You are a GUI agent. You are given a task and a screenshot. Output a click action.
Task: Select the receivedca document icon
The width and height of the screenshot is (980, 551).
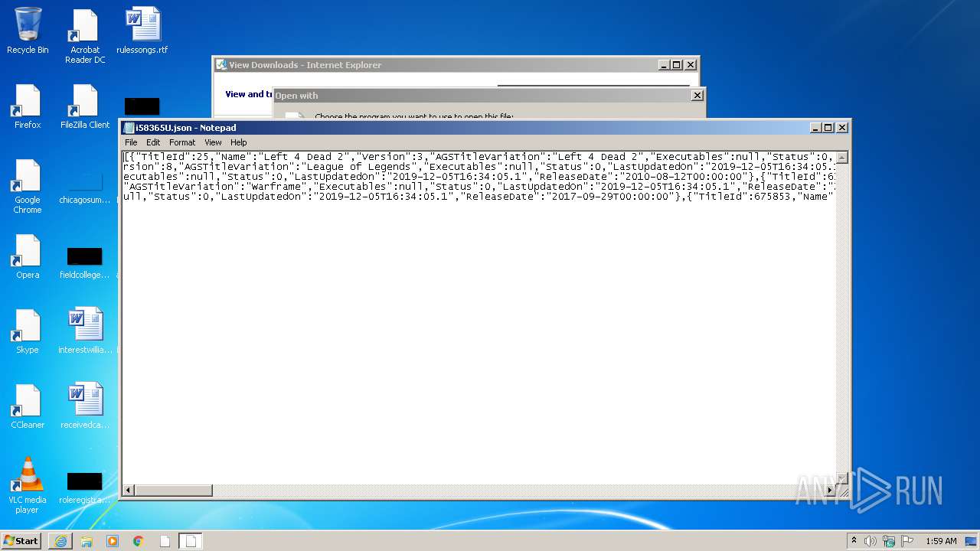tap(85, 406)
